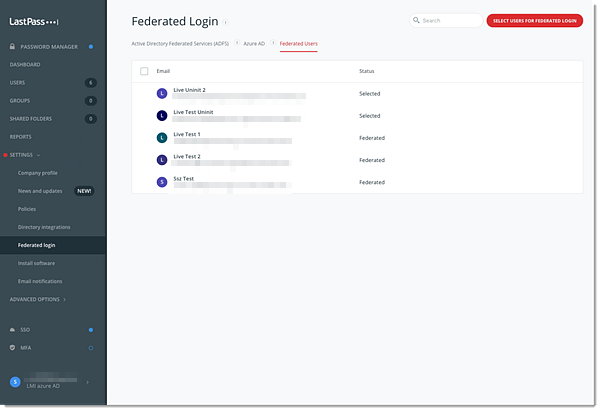Click the info icon after Azure AD tab
Image resolution: width=600 pixels, height=411 pixels.
click(x=273, y=42)
